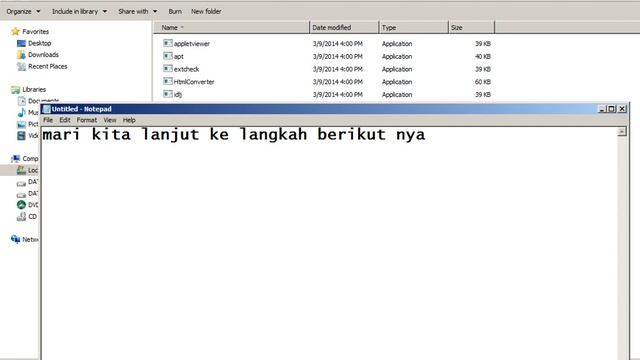Open Recent Places label in Favorites

pyautogui.click(x=47, y=67)
